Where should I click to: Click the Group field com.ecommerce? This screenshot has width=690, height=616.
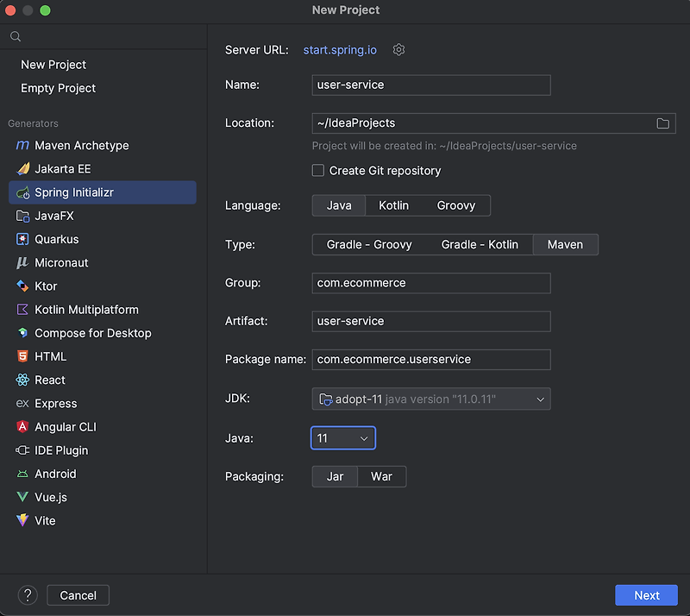click(431, 283)
